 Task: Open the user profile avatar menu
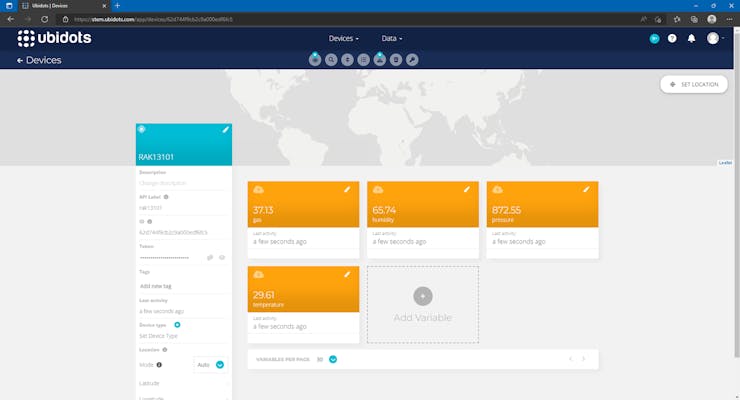(713, 38)
